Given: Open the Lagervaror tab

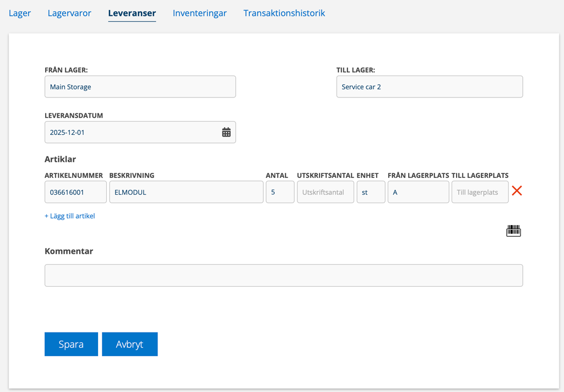Looking at the screenshot, I should (x=69, y=13).
